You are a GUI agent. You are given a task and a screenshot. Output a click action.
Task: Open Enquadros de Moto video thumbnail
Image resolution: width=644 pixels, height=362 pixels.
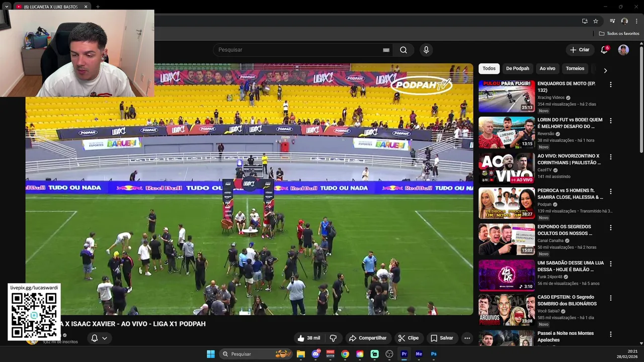coord(507,97)
